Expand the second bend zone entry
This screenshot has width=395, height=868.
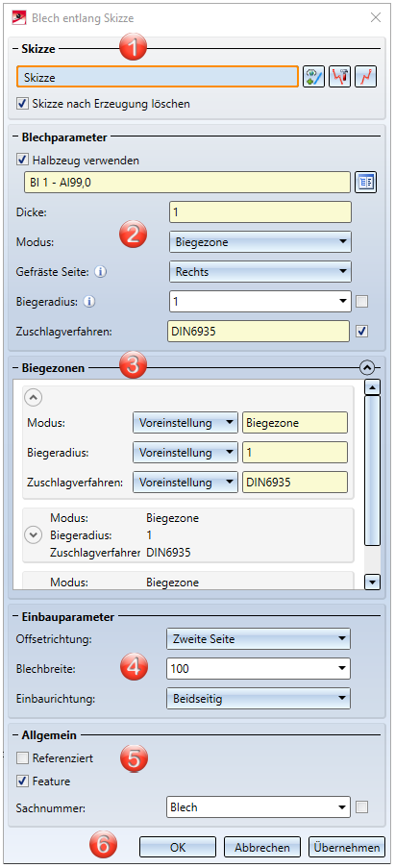pyautogui.click(x=35, y=535)
